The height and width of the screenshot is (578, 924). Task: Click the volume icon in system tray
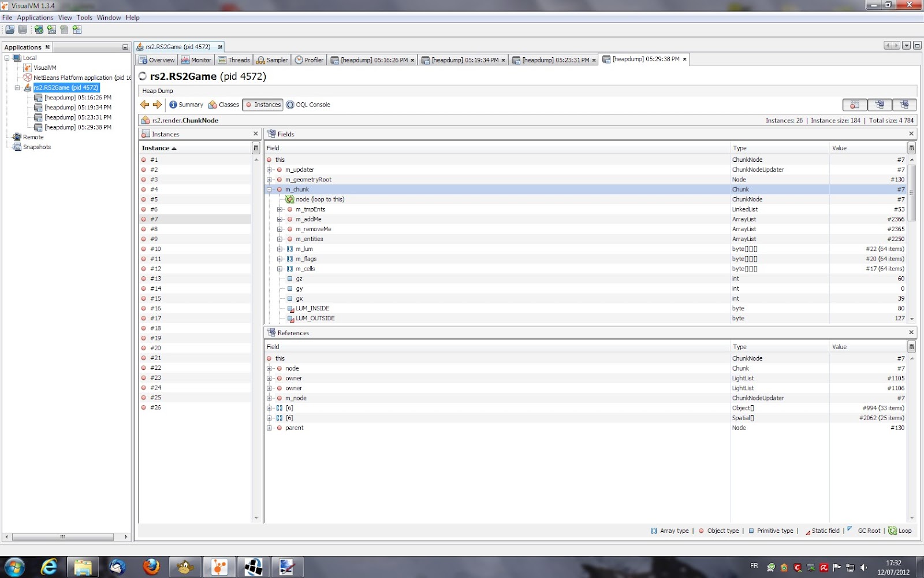(x=863, y=568)
